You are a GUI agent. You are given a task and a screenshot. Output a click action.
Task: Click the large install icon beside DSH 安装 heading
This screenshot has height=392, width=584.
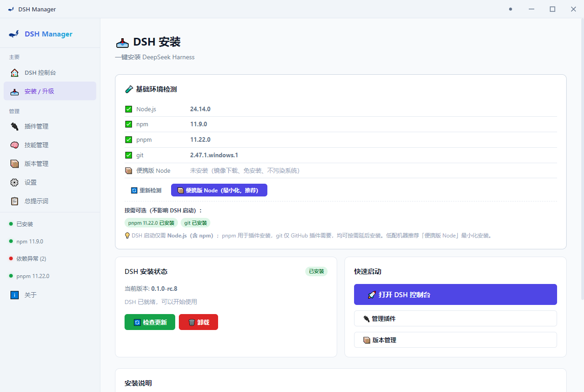coord(122,42)
